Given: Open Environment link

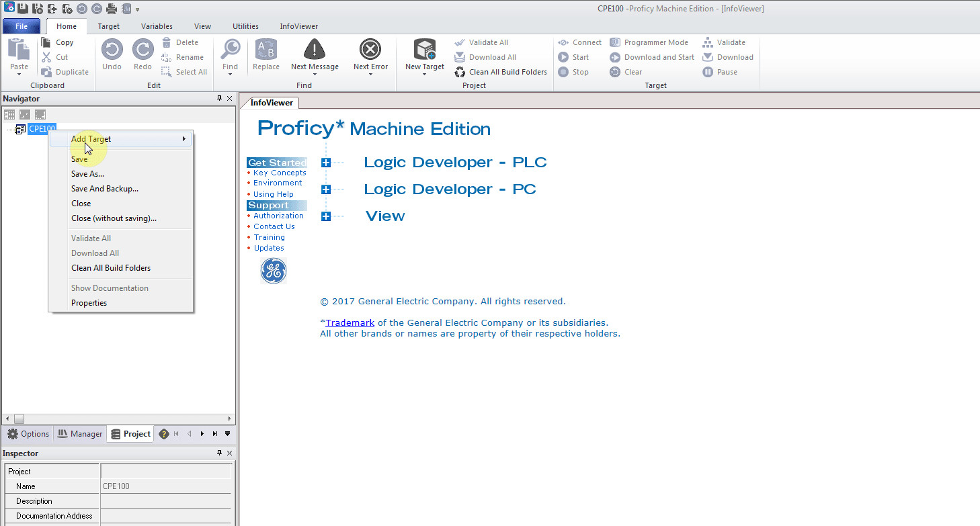Looking at the screenshot, I should [278, 183].
